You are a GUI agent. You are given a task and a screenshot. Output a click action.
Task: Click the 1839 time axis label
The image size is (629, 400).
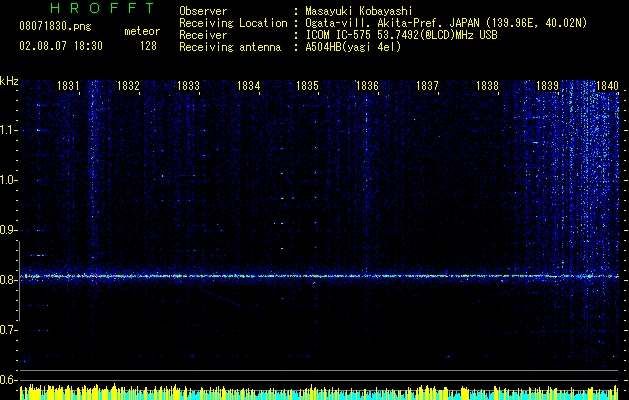(547, 86)
